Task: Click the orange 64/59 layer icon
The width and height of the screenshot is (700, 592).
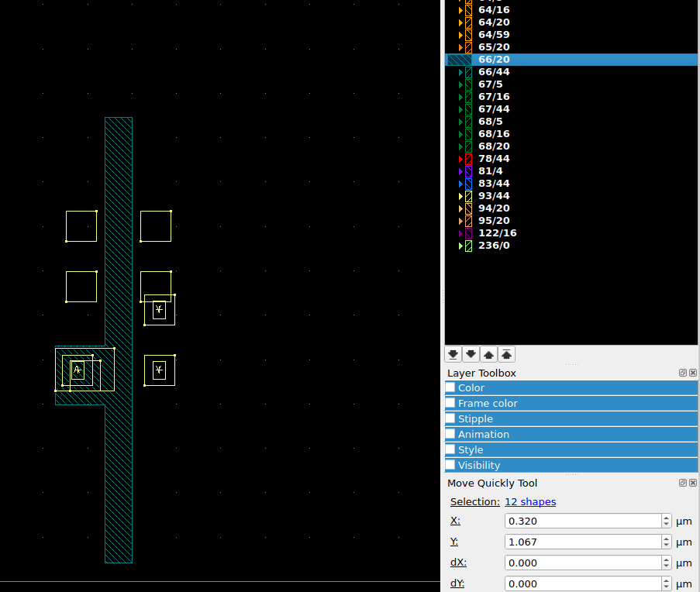Action: (469, 34)
